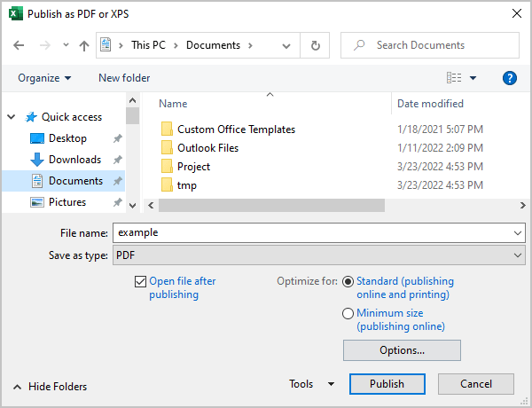Click the magnifier icon in search box
This screenshot has height=408, width=532.
pos(359,45)
